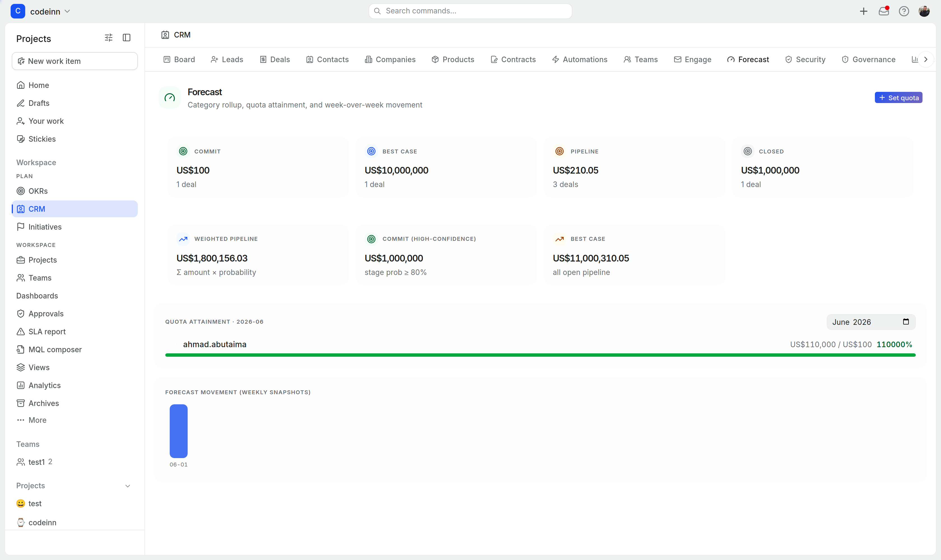Open the calendar picker icon in June 2026 field
Viewport: 941px width, 560px height.
tap(905, 321)
